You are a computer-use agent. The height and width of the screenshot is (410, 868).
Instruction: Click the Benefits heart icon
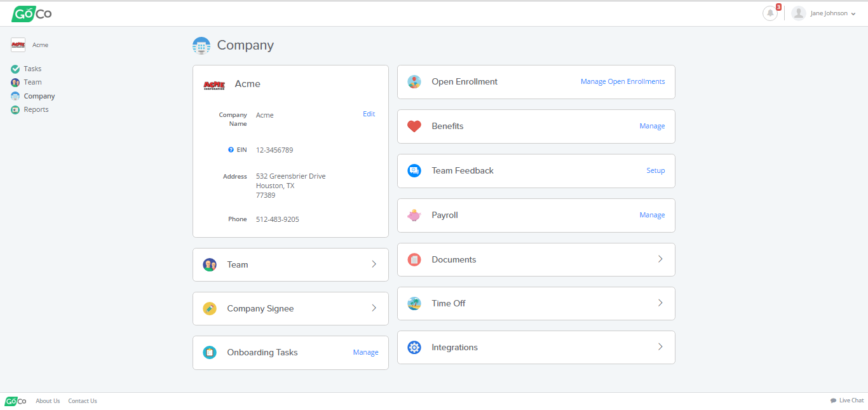coord(414,126)
